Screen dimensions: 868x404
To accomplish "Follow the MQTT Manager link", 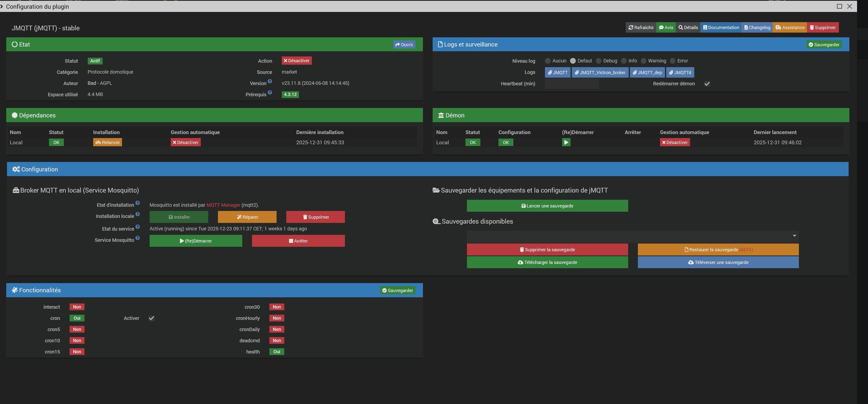I will coord(223,205).
